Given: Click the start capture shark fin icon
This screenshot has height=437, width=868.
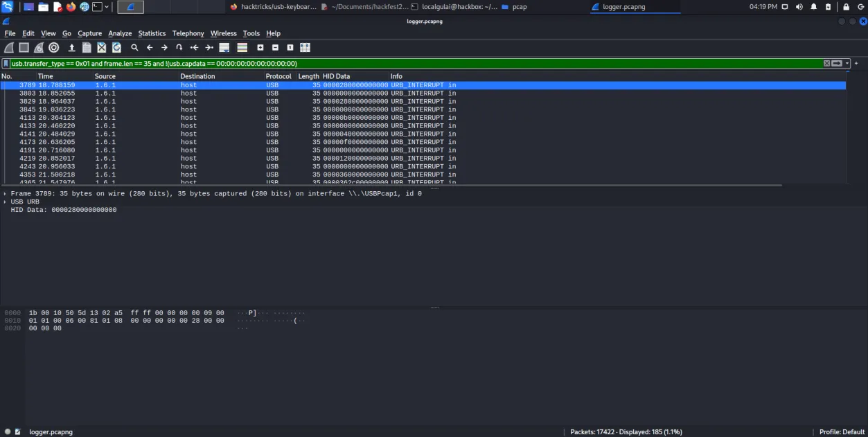Looking at the screenshot, I should point(9,48).
